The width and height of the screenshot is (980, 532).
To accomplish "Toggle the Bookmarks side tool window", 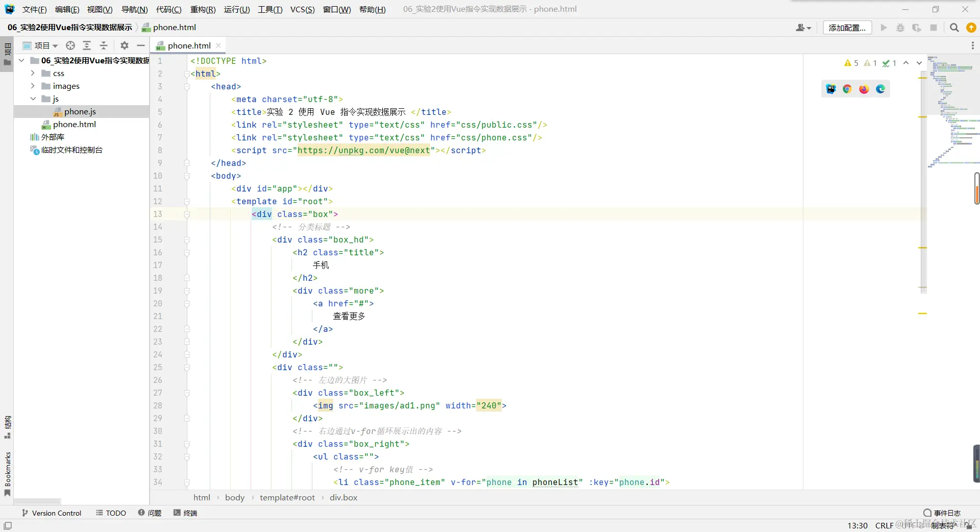I will (x=7, y=473).
